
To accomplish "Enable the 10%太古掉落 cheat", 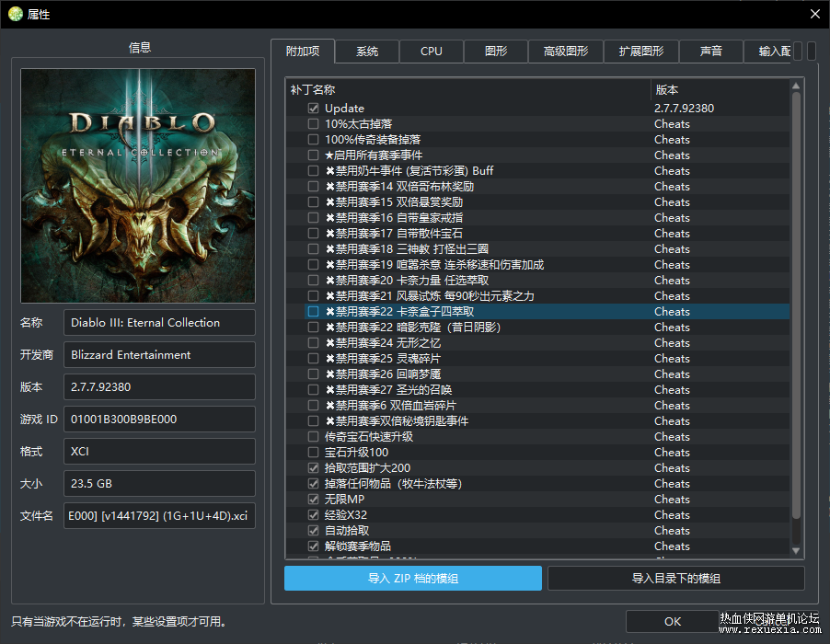I will click(314, 124).
